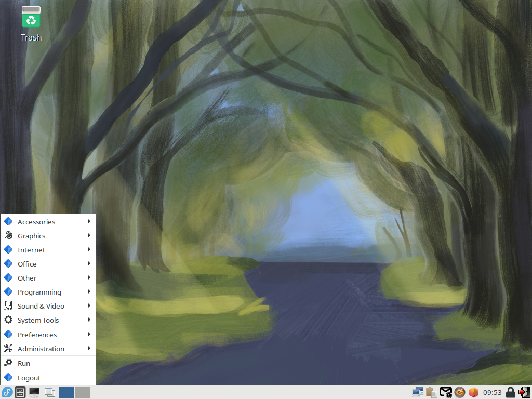Screen dimensions: 532x399
Task: Click the blue diamond icon beside Programming
Action: click(8, 292)
